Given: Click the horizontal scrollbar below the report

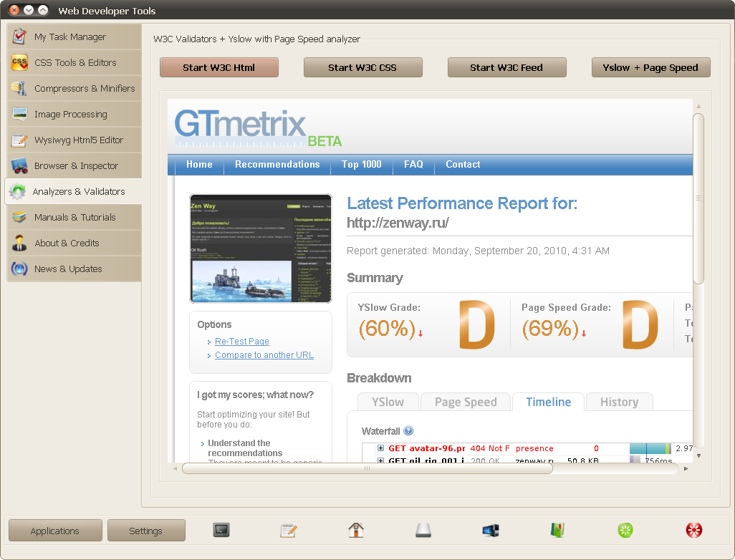Looking at the screenshot, I should coord(367,468).
